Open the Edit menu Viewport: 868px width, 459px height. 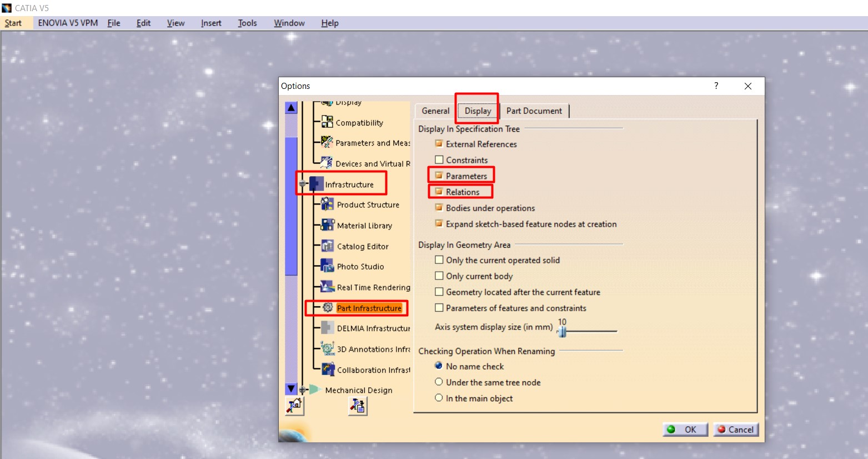143,23
